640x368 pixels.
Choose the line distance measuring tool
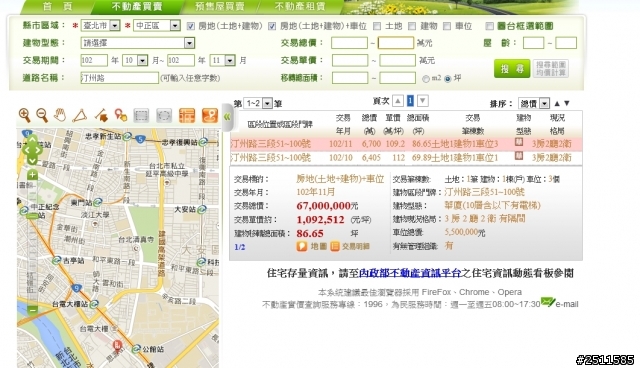point(101,115)
